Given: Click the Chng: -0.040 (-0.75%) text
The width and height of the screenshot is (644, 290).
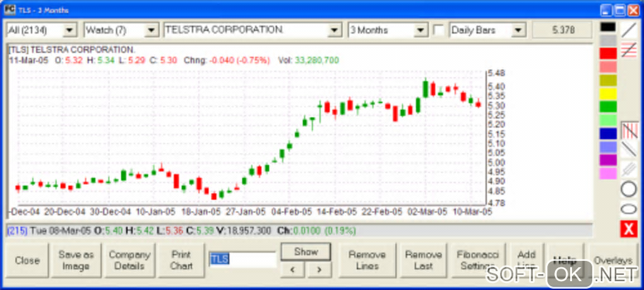Looking at the screenshot, I should (227, 61).
